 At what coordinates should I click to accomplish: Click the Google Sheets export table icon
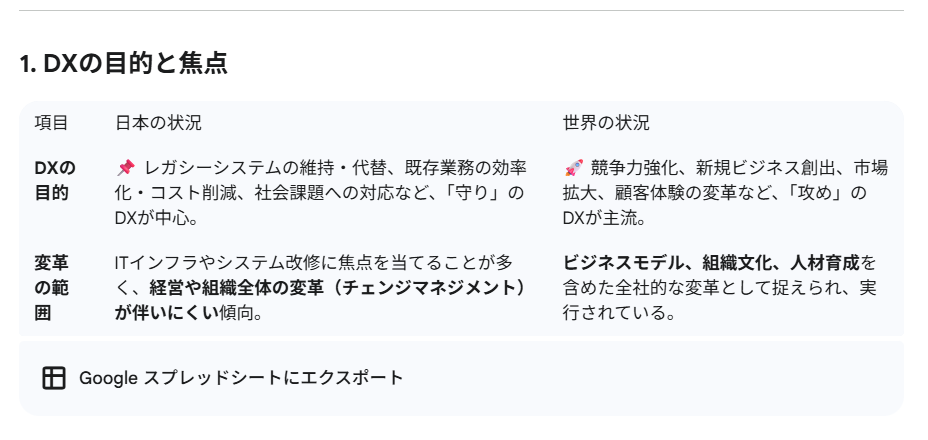[x=54, y=378]
